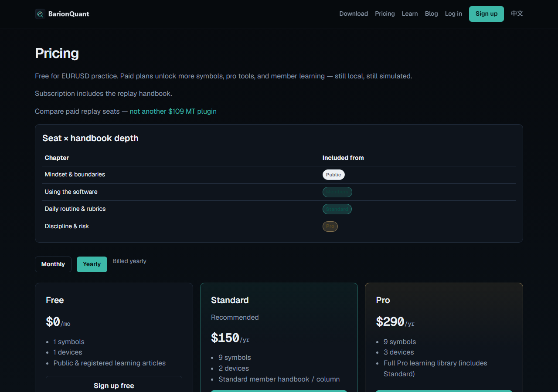
Task: Click the "Included from" column header
Action: pos(343,158)
